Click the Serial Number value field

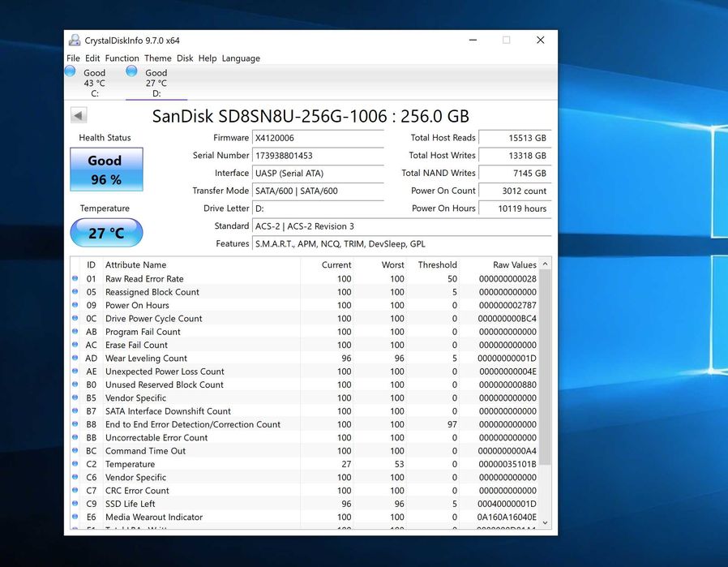[x=318, y=156]
